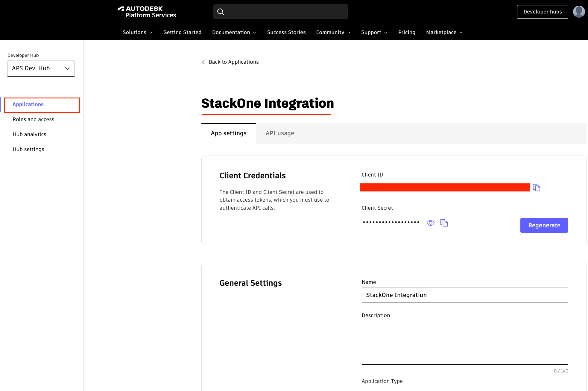Click the General Settings heading
The width and height of the screenshot is (588, 391).
(251, 283)
